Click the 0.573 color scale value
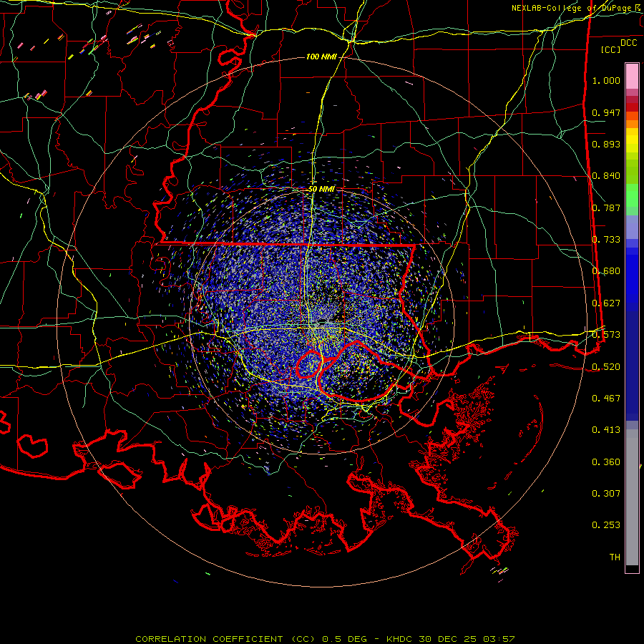This screenshot has width=644, height=644. coord(606,335)
